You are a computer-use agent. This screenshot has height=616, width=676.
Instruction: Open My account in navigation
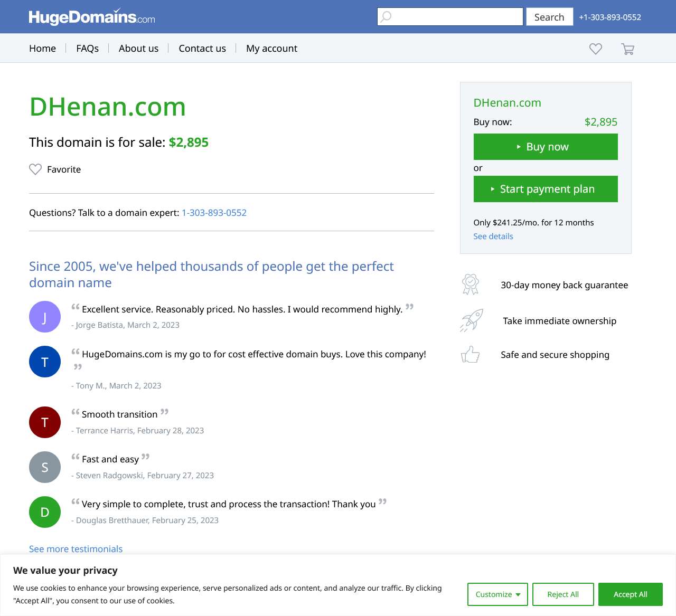pos(271,49)
